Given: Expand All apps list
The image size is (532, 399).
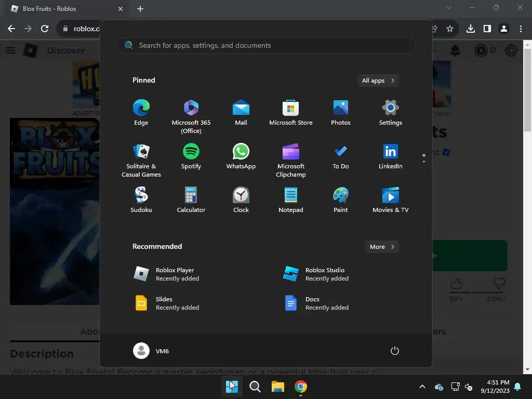Looking at the screenshot, I should (378, 81).
